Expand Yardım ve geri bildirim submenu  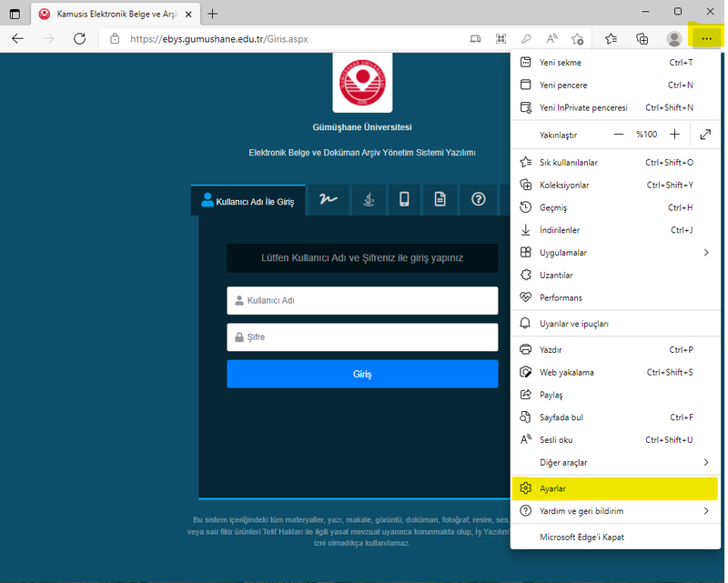[705, 511]
